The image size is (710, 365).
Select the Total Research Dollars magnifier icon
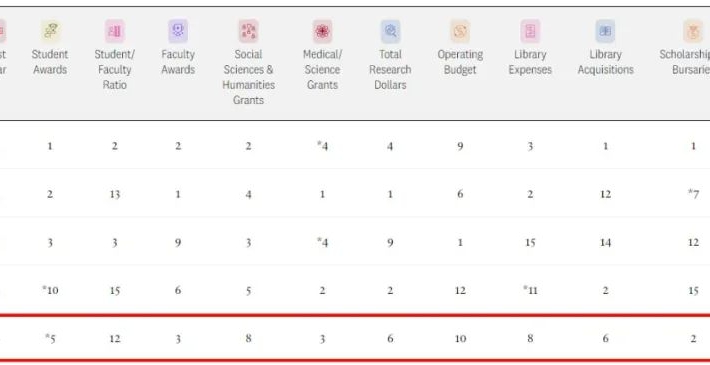point(390,31)
